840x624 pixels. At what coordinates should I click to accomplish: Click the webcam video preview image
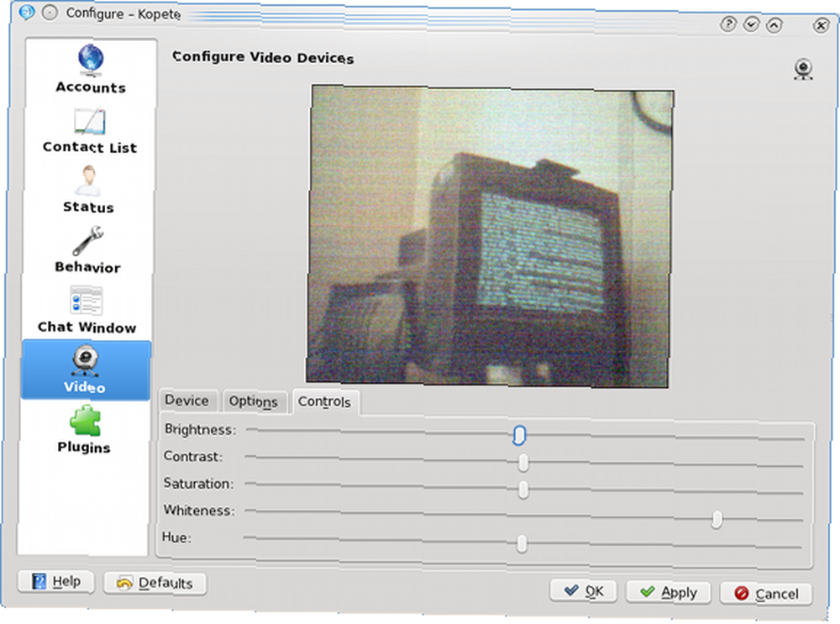pyautogui.click(x=491, y=236)
